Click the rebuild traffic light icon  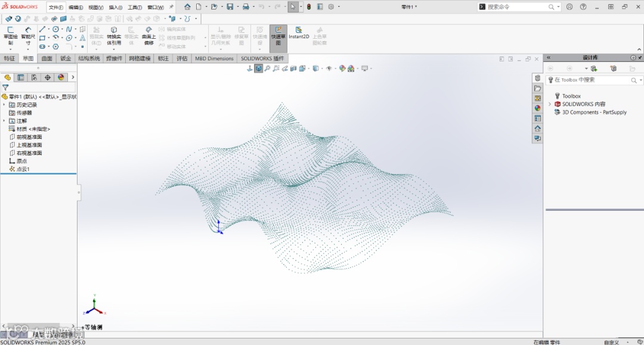pyautogui.click(x=309, y=7)
